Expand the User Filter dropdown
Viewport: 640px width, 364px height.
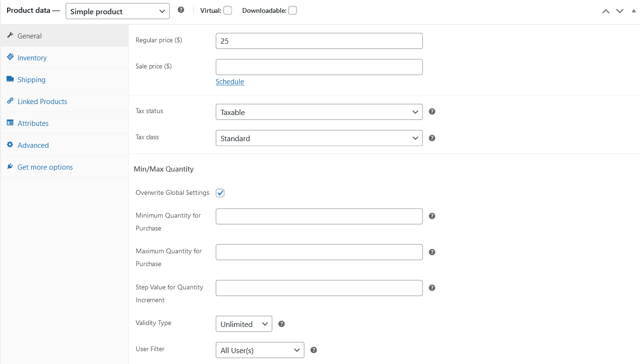point(260,350)
